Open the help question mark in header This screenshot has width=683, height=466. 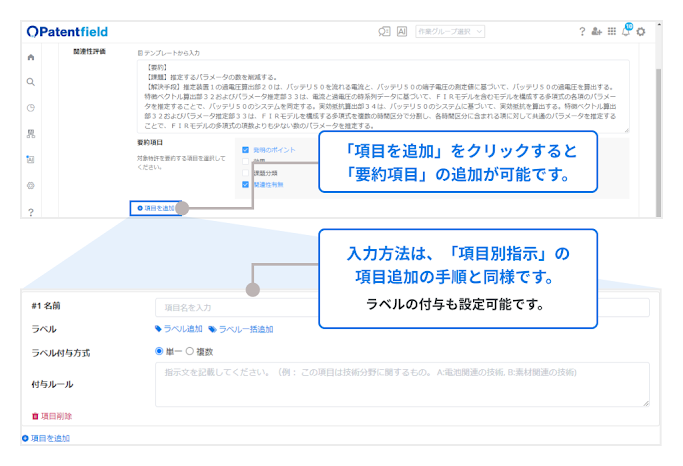click(582, 32)
